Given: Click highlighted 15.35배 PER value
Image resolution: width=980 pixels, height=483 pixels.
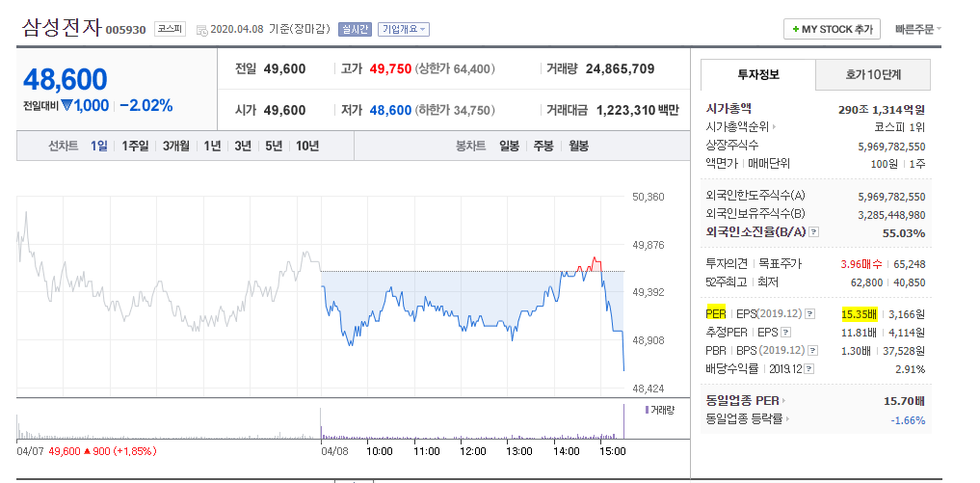Looking at the screenshot, I should (x=860, y=313).
